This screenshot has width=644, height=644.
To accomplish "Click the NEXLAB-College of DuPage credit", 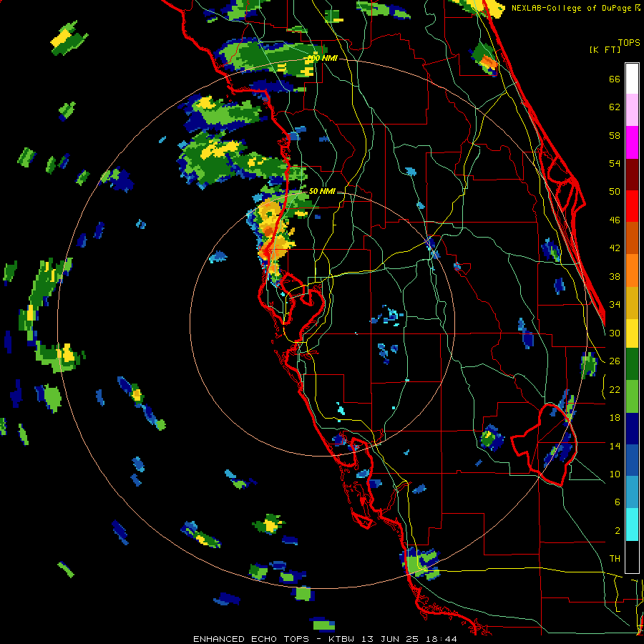I will (575, 8).
